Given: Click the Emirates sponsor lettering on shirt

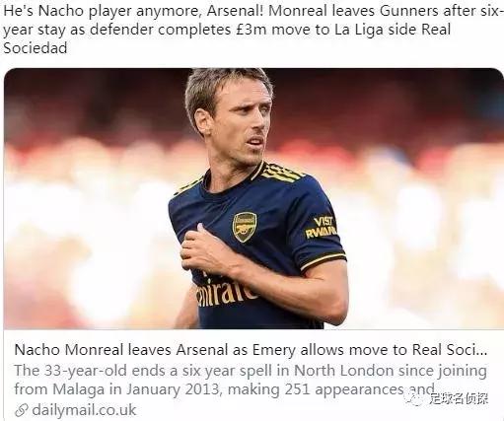Looking at the screenshot, I should (x=227, y=292).
